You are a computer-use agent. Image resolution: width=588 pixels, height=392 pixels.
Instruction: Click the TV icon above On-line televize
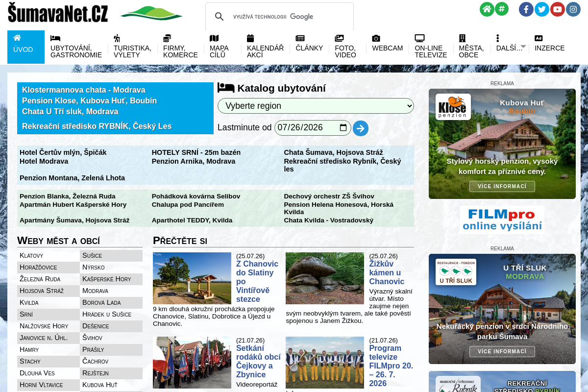(419, 38)
